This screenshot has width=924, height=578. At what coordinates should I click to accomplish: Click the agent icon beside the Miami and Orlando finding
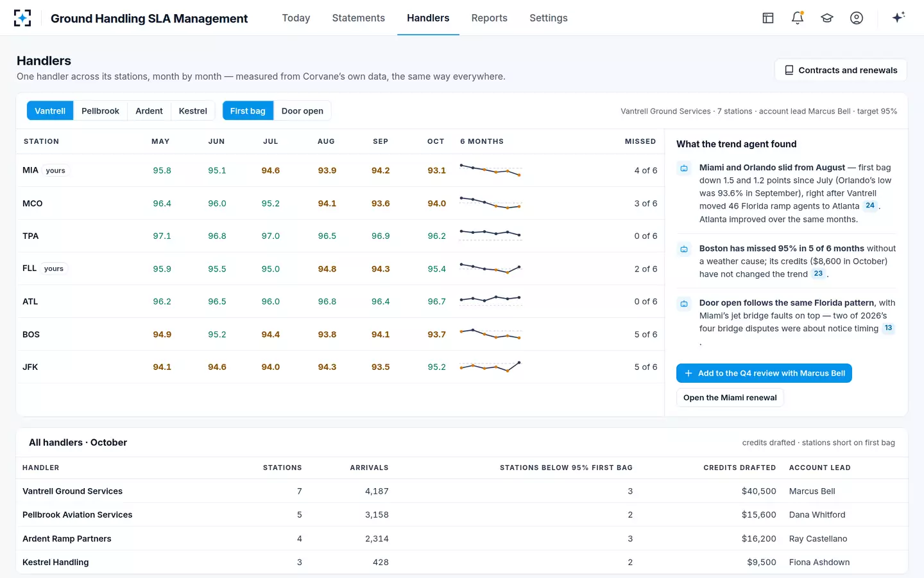684,168
